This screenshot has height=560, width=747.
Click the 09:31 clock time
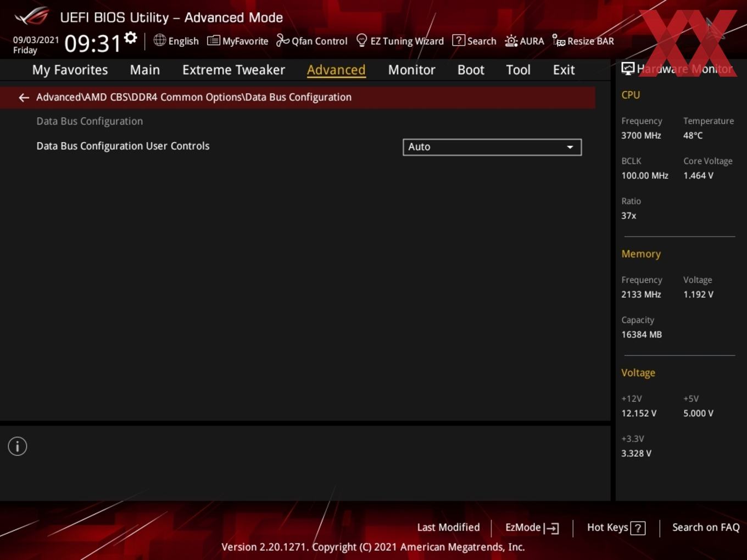pyautogui.click(x=92, y=43)
